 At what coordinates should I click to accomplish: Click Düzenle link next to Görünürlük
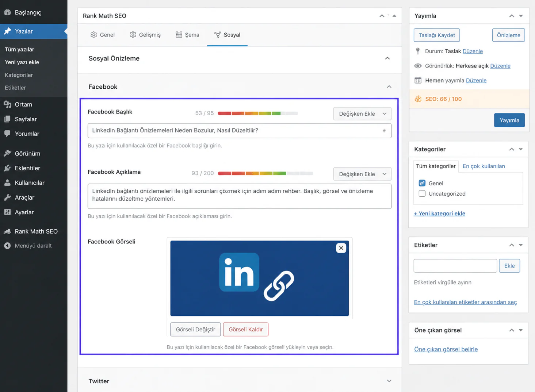(x=500, y=66)
